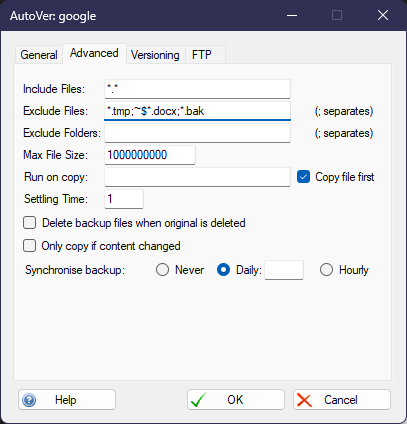Enable Delete backup files when original is deleted
This screenshot has width=407, height=424.
pyautogui.click(x=29, y=223)
